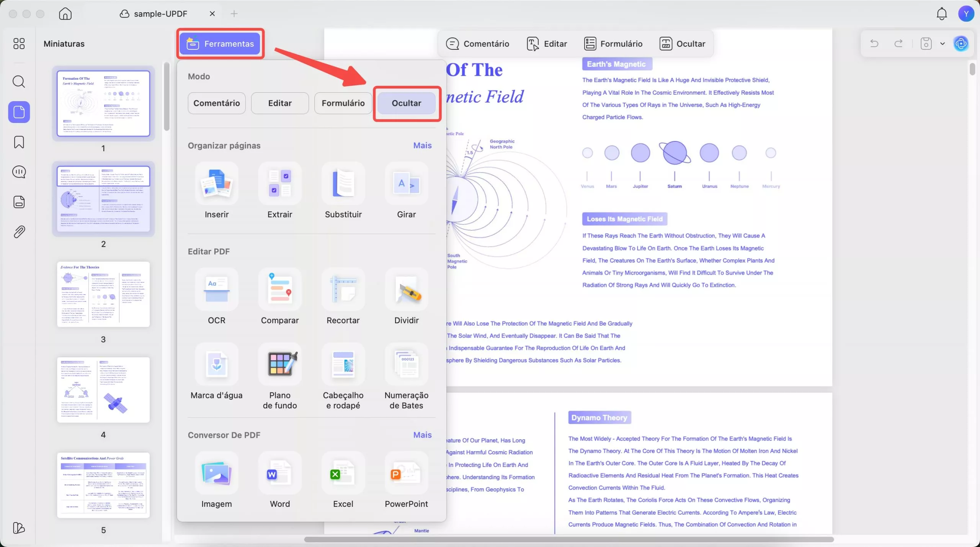Open the search magnifier in sidebar
The image size is (980, 547).
pyautogui.click(x=19, y=82)
